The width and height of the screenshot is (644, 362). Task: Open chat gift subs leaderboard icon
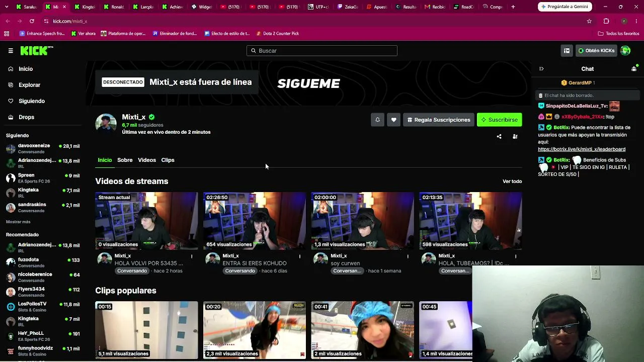click(x=634, y=69)
